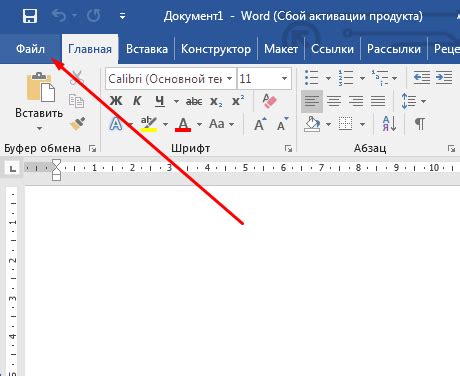Switch to the Вставка tab

point(147,49)
